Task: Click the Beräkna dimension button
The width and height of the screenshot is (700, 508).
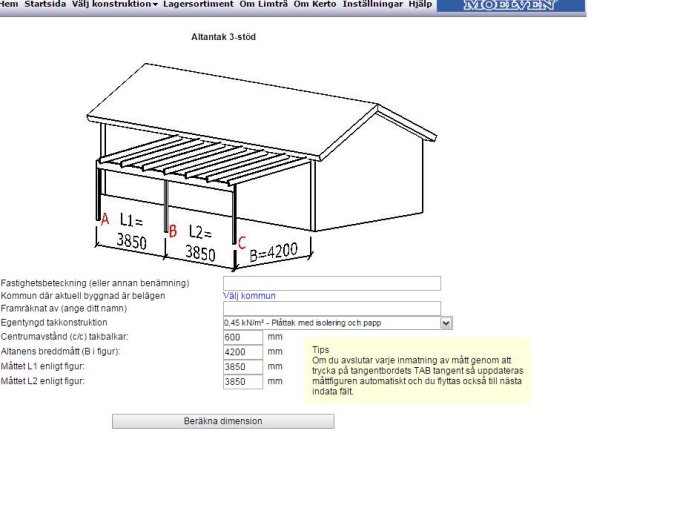Action: pyautogui.click(x=223, y=421)
